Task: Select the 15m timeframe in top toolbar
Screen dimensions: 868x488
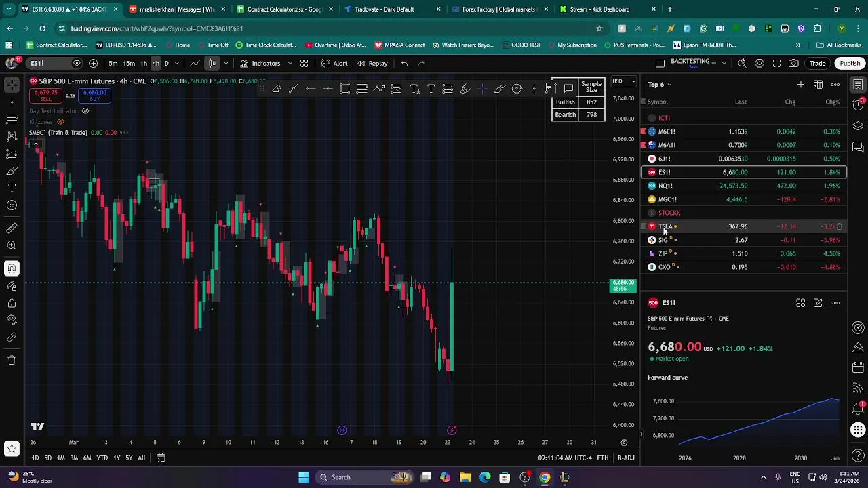Action: (128, 63)
